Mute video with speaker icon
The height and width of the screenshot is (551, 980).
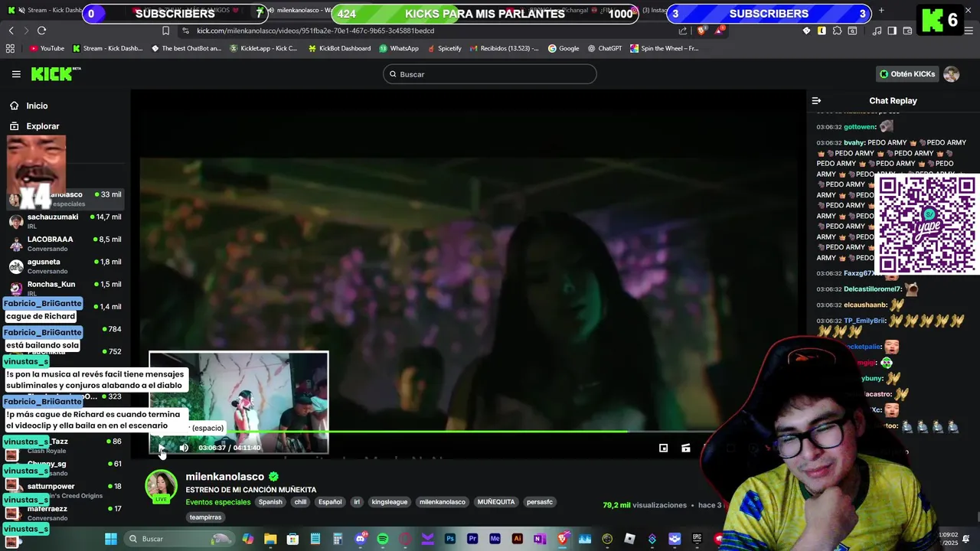(184, 448)
